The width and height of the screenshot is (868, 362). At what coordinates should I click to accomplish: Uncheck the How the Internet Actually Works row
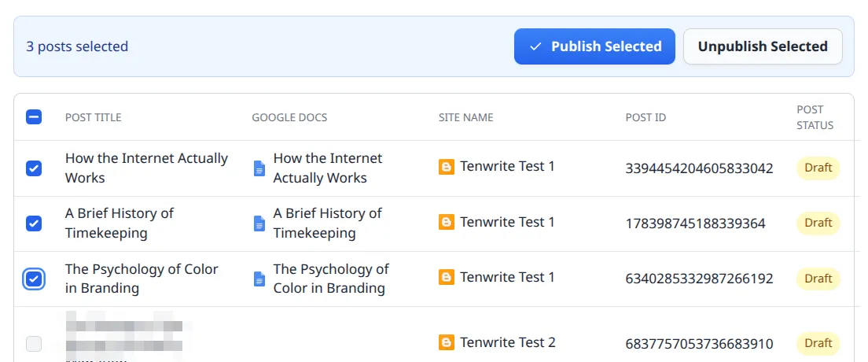pyautogui.click(x=34, y=168)
